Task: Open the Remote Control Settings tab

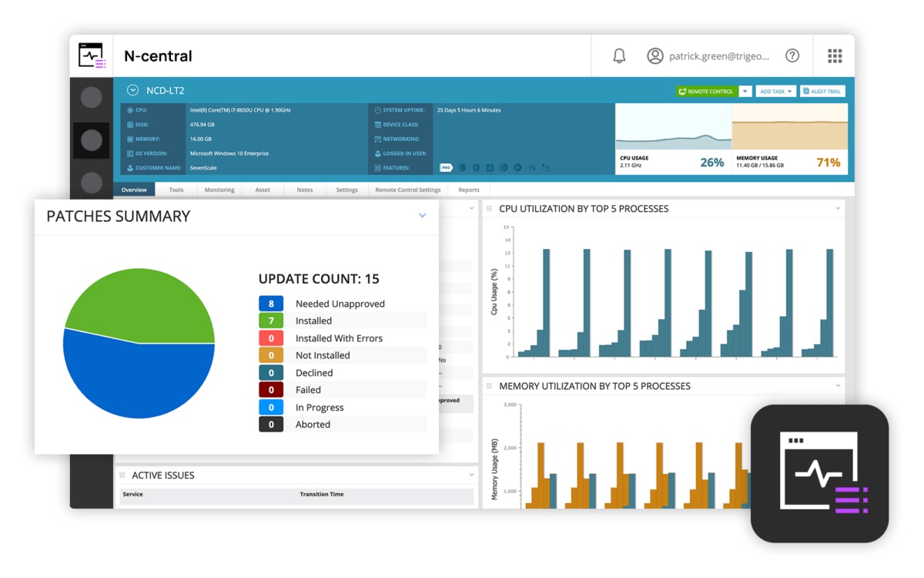Action: click(407, 190)
